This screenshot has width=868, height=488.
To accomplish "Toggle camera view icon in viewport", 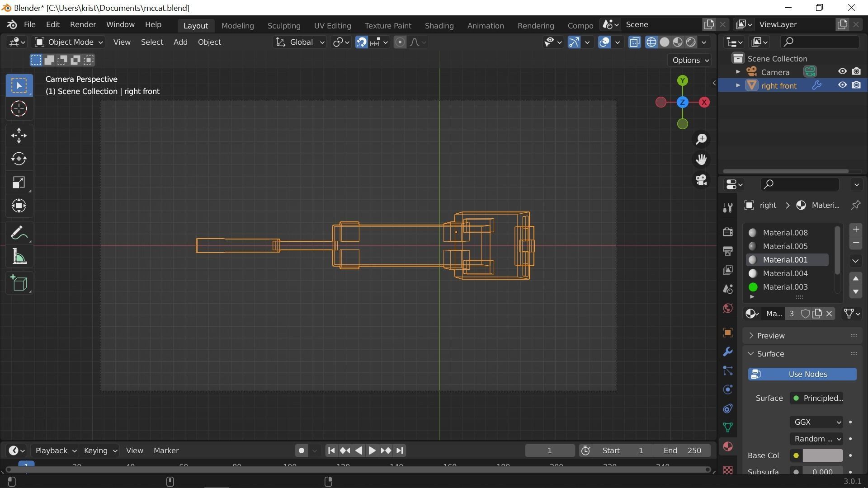I will tap(701, 180).
